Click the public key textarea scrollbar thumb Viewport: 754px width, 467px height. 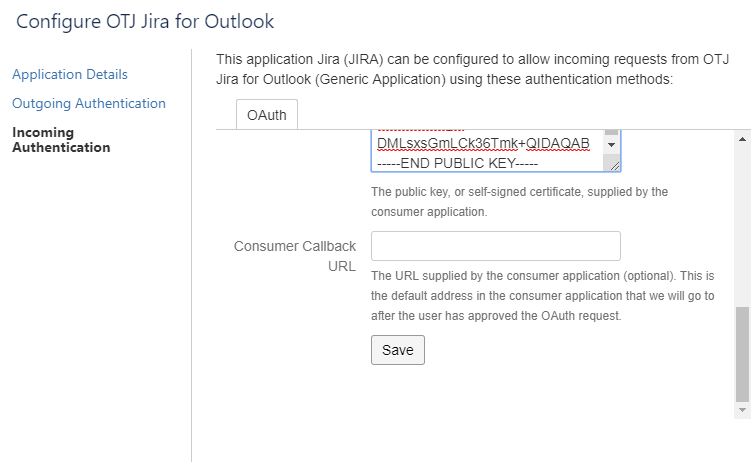(611, 132)
